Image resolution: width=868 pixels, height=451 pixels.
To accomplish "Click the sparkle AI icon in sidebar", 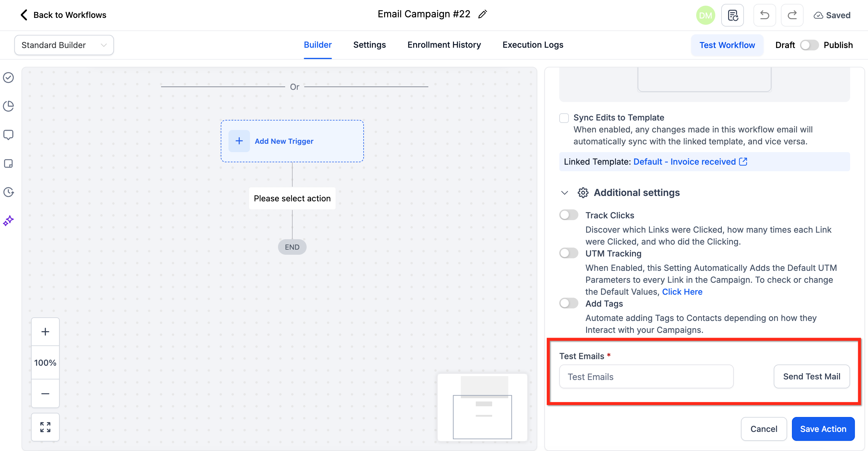I will 8,221.
